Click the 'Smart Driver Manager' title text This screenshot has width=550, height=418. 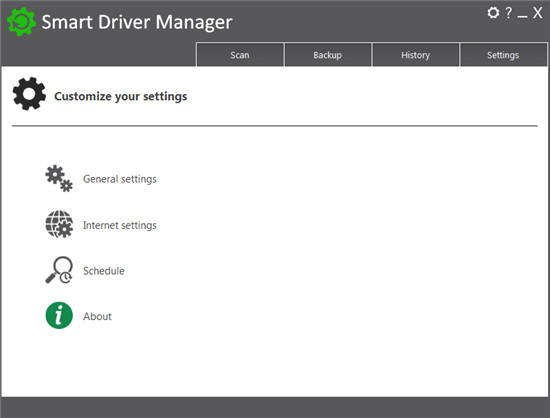(137, 22)
